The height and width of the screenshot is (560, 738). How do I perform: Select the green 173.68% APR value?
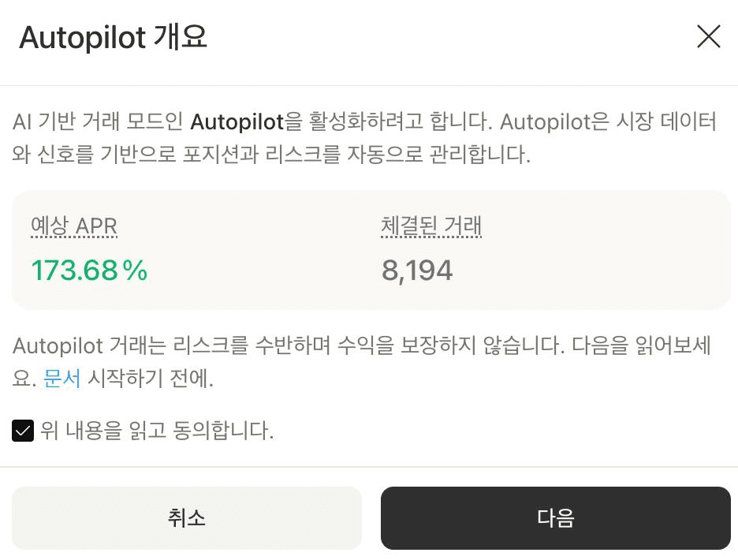point(89,271)
